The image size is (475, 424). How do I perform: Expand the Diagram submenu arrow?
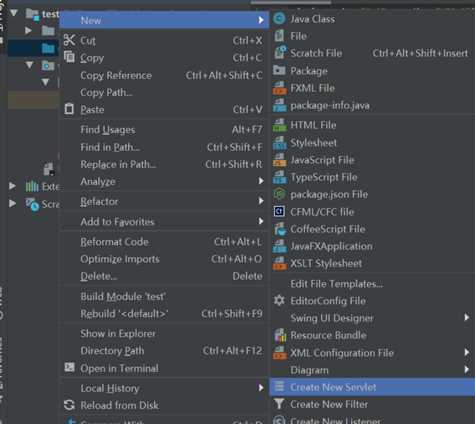pyautogui.click(x=467, y=370)
